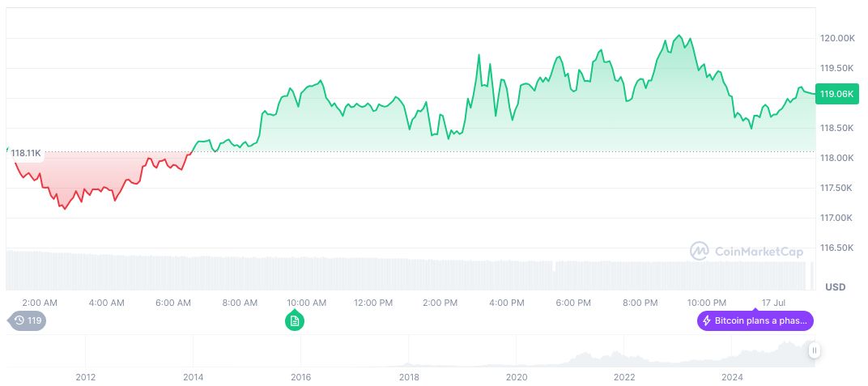Click the 116.50K price axis label
The width and height of the screenshot is (868, 386).
(x=837, y=248)
